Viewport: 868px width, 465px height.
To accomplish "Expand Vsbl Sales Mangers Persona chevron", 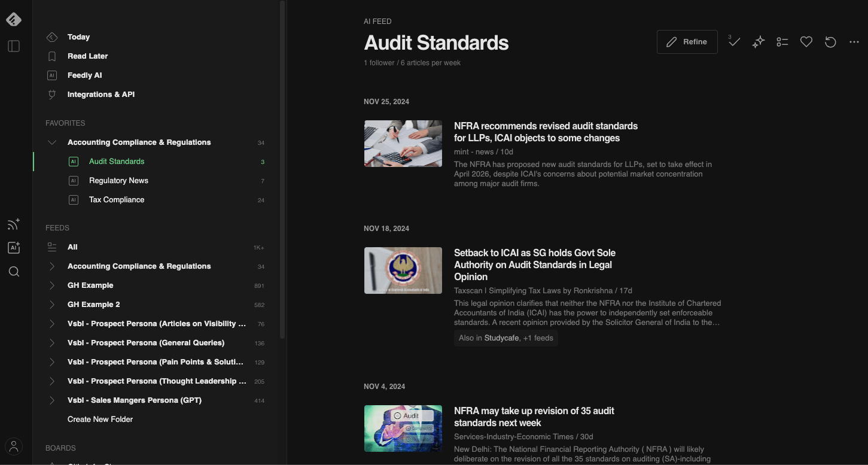I will click(x=52, y=400).
